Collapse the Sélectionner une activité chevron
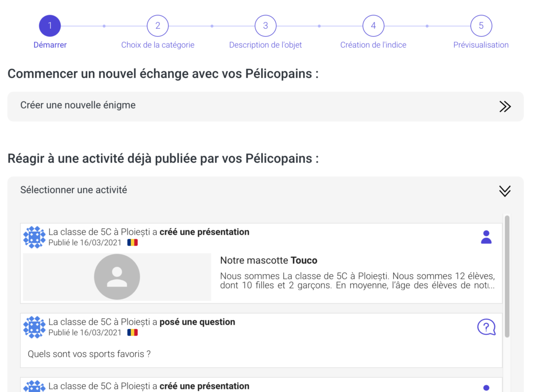This screenshot has height=392, width=537. click(504, 191)
